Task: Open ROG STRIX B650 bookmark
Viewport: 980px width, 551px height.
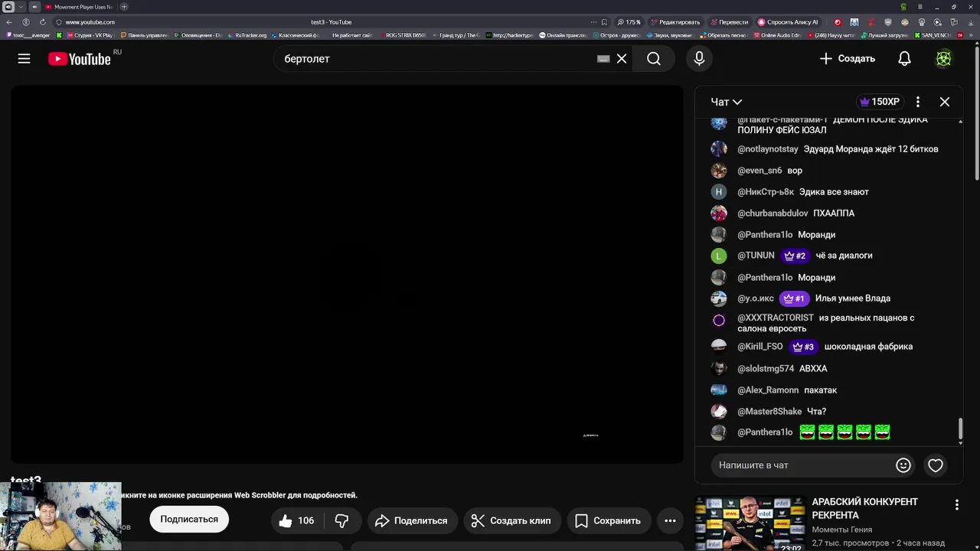Action: (402, 35)
